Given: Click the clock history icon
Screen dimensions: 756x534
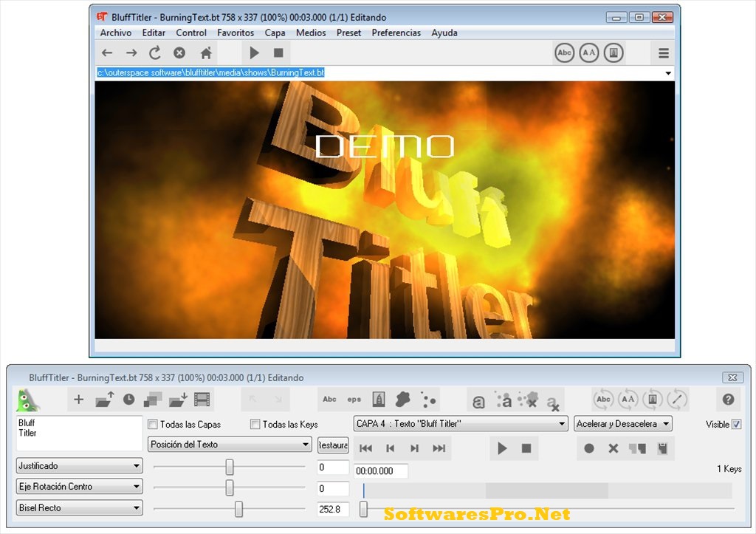Looking at the screenshot, I should pos(130,399).
